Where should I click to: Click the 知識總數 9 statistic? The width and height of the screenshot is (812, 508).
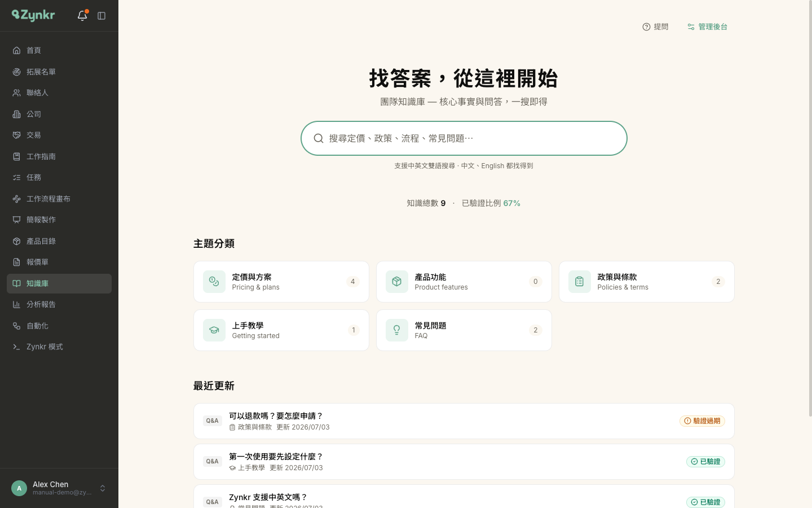[x=426, y=203]
